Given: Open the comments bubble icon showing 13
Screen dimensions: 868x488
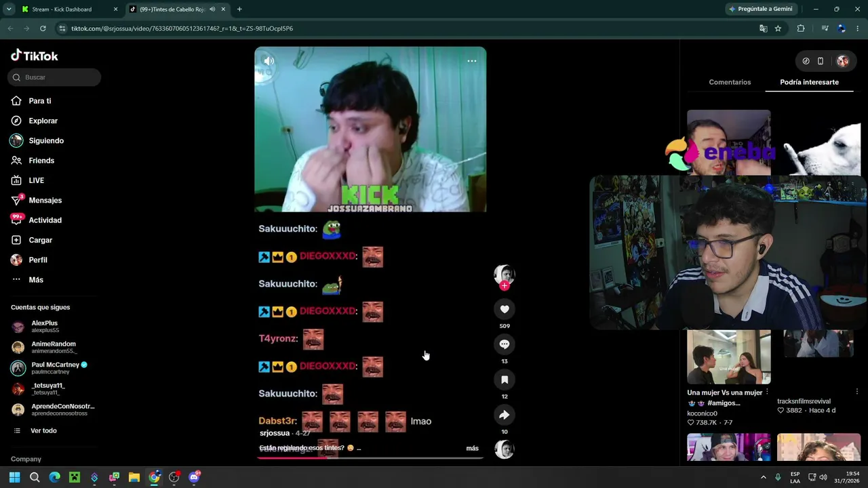Looking at the screenshot, I should tap(504, 344).
